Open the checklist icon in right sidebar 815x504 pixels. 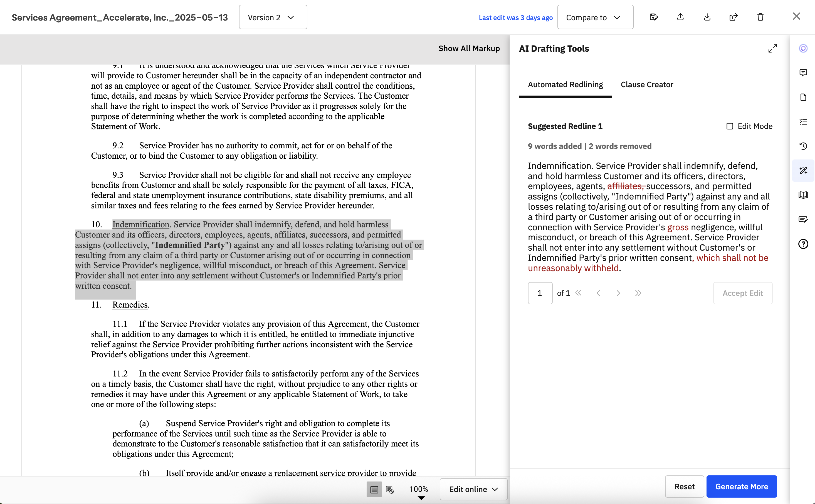(x=803, y=122)
